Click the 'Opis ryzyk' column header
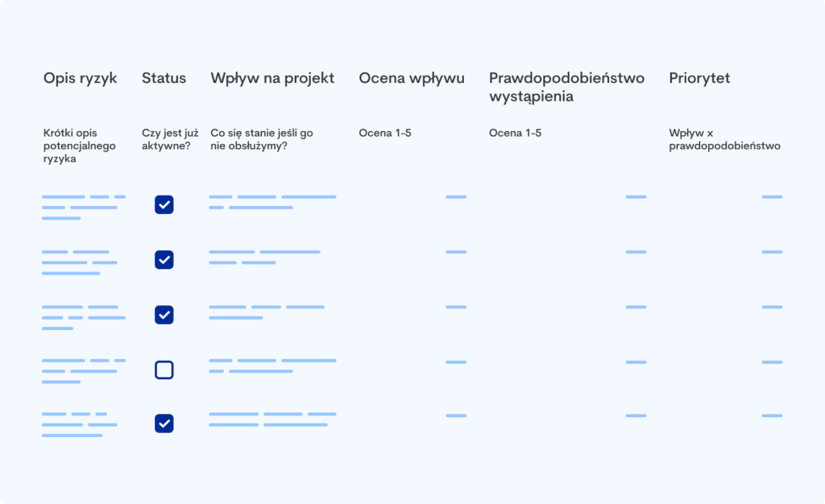This screenshot has width=825, height=504. click(80, 78)
